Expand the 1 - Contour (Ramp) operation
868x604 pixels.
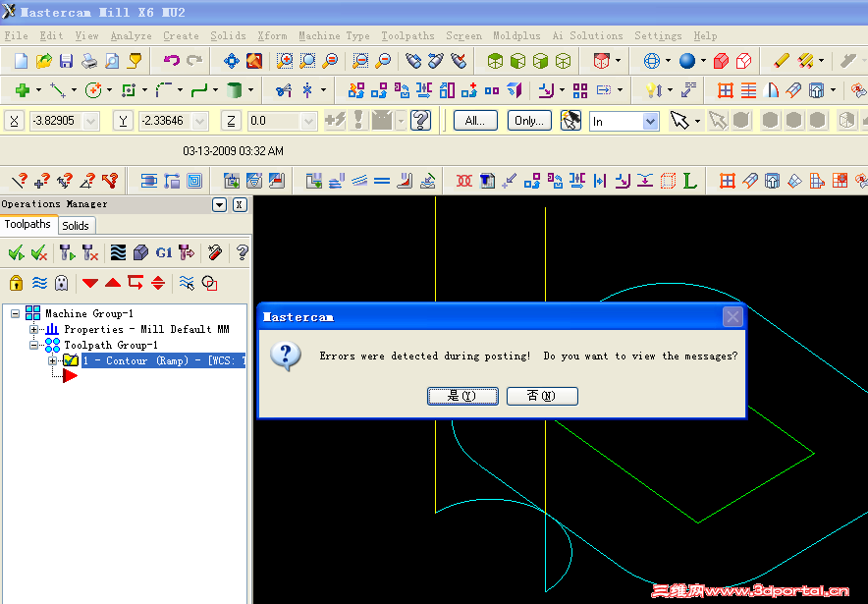(x=52, y=361)
